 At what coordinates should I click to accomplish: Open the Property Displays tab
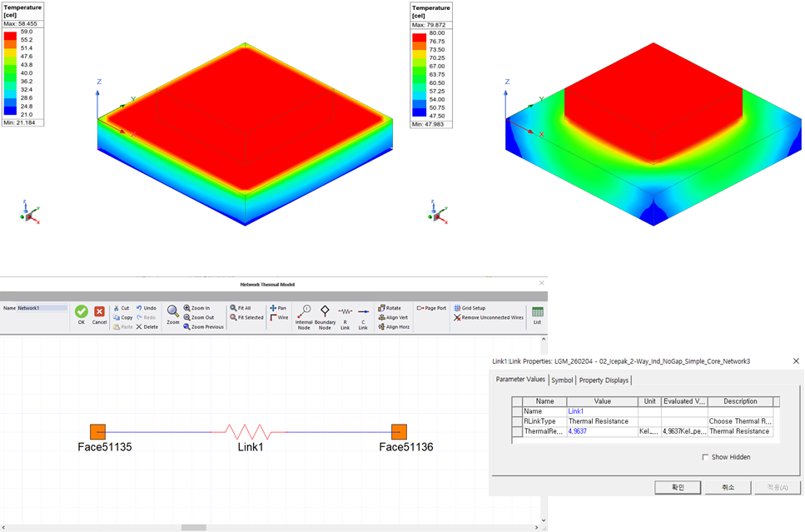[x=604, y=380]
